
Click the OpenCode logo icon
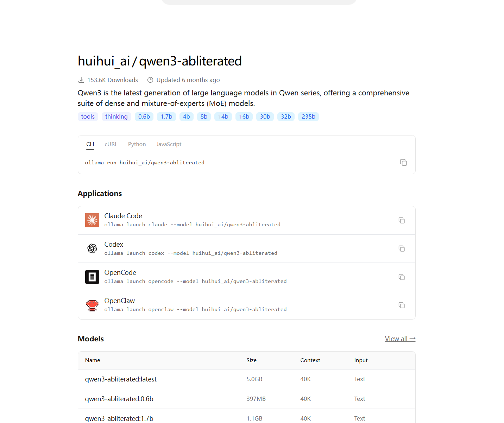92,277
